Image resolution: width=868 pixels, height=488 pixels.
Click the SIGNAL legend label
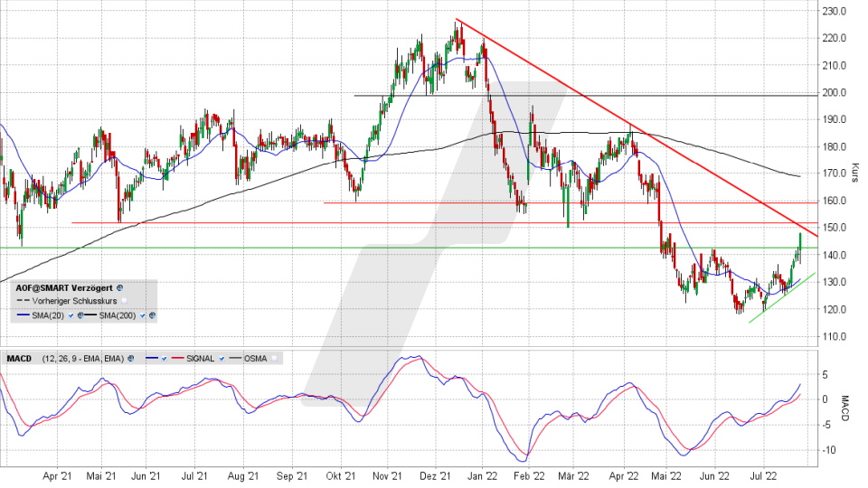[201, 359]
